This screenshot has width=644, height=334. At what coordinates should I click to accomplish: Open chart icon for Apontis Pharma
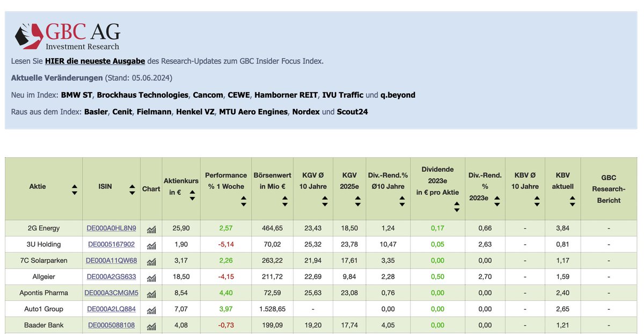151,294
